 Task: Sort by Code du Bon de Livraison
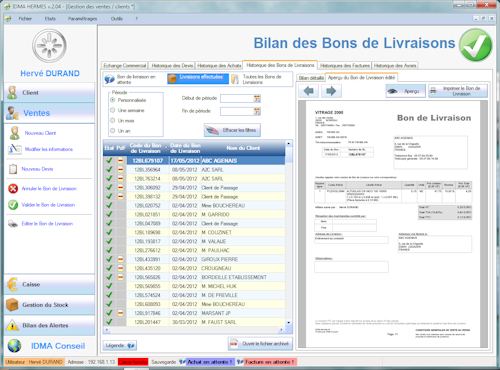pyautogui.click(x=146, y=148)
